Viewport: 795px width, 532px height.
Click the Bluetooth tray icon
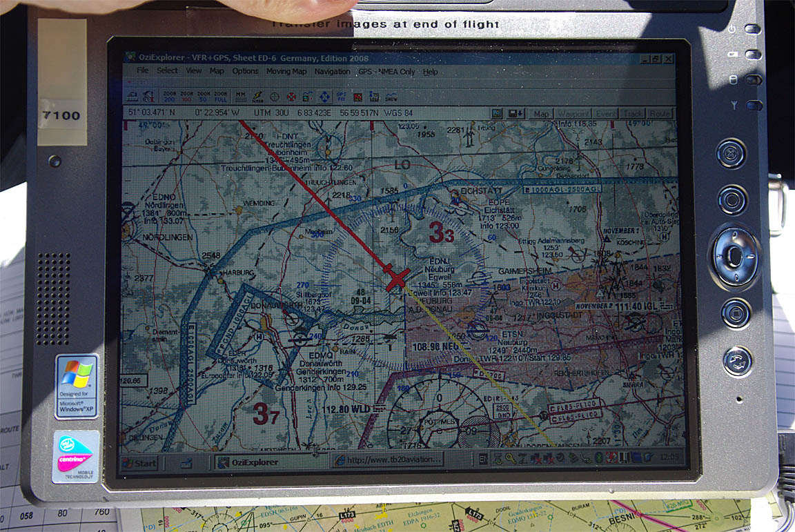point(599,458)
